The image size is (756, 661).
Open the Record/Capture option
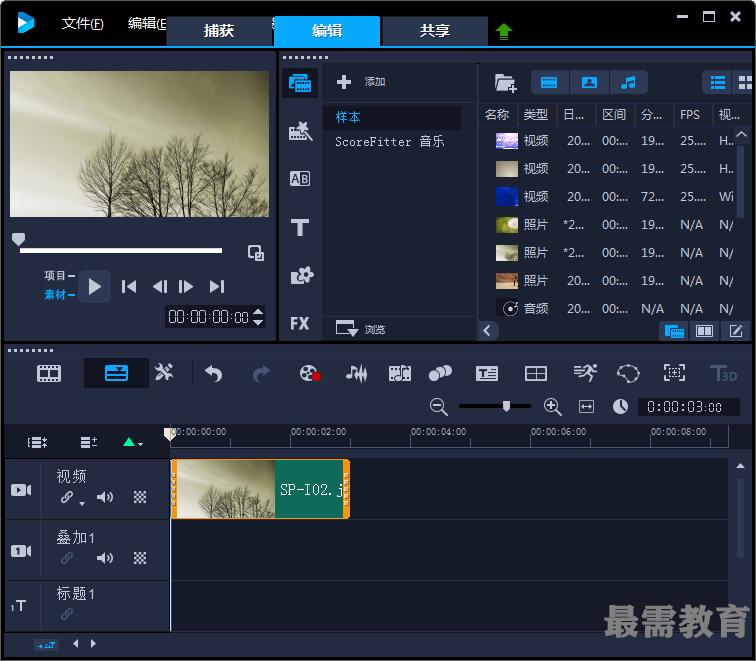click(x=310, y=373)
